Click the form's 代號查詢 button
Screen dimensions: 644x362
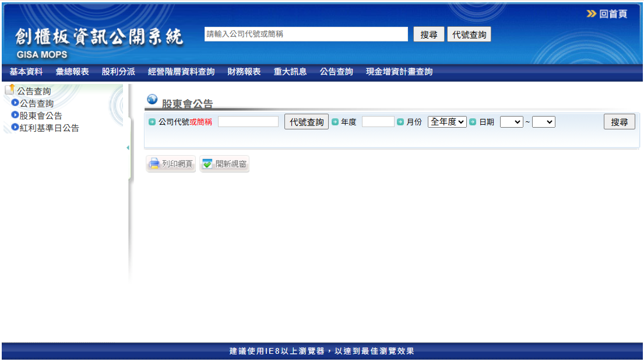[307, 122]
